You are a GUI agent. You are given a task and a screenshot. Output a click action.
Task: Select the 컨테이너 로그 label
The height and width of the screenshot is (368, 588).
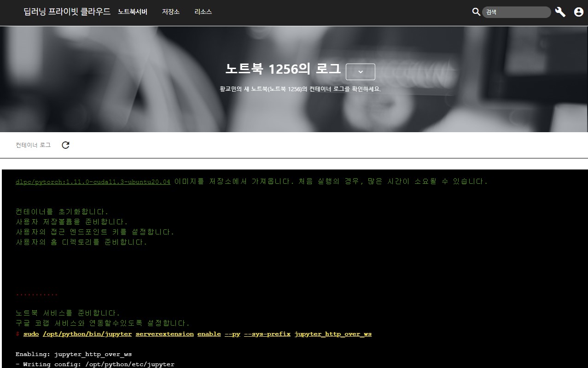(x=33, y=145)
